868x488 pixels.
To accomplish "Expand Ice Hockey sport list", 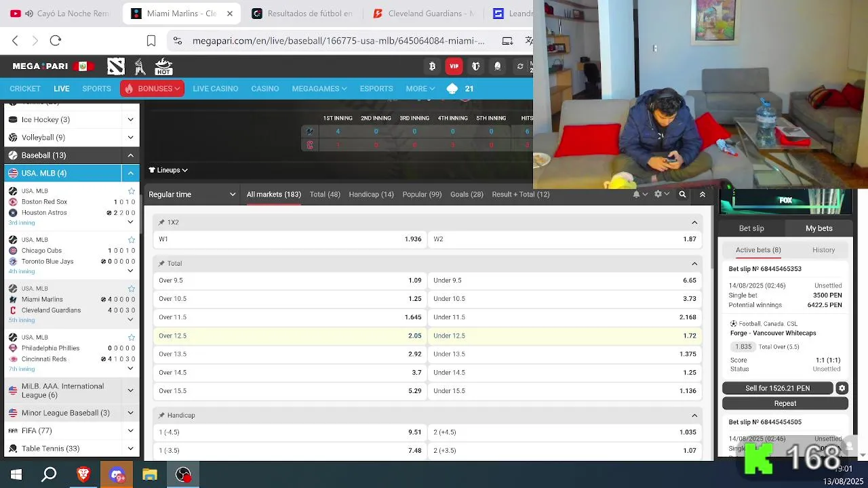I will tap(130, 120).
